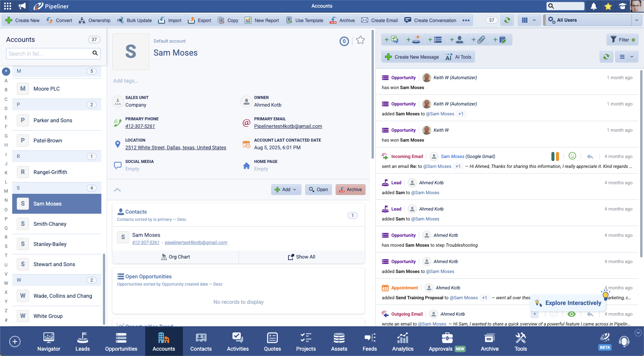This screenshot has height=356, width=644.
Task: Toggle the feed Filter button
Action: click(622, 40)
